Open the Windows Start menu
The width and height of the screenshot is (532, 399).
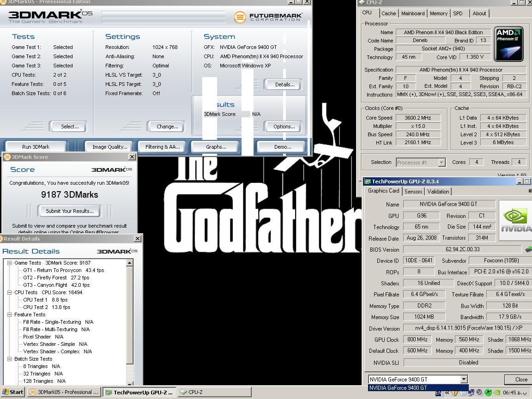pos(13,392)
